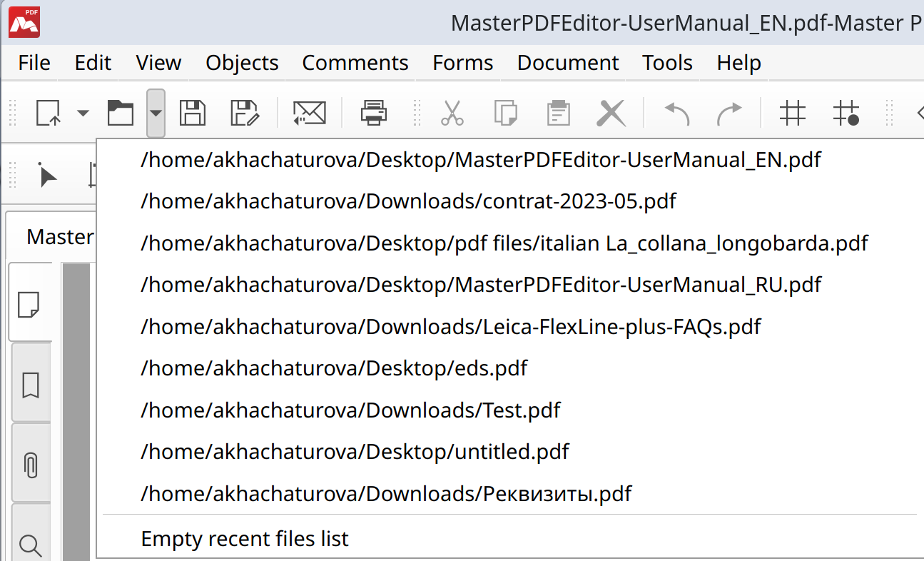This screenshot has width=924, height=561.
Task: Click the Copy icon
Action: tap(505, 113)
